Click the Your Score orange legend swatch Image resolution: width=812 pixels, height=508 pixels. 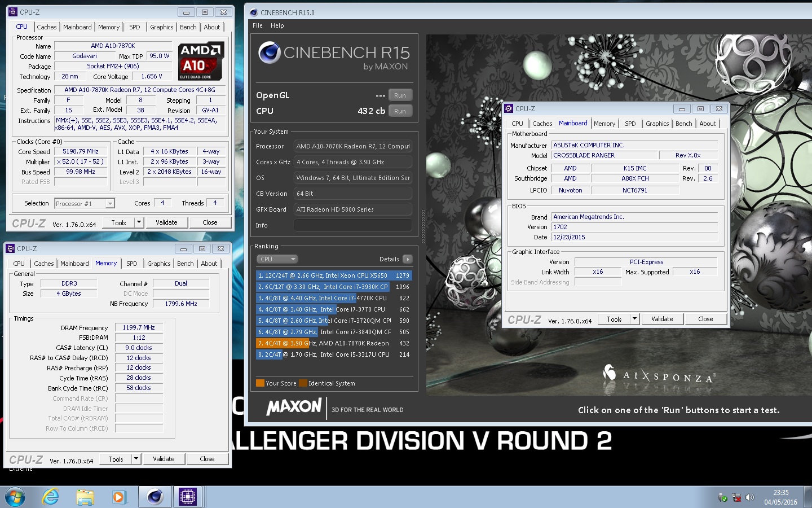pyautogui.click(x=260, y=383)
